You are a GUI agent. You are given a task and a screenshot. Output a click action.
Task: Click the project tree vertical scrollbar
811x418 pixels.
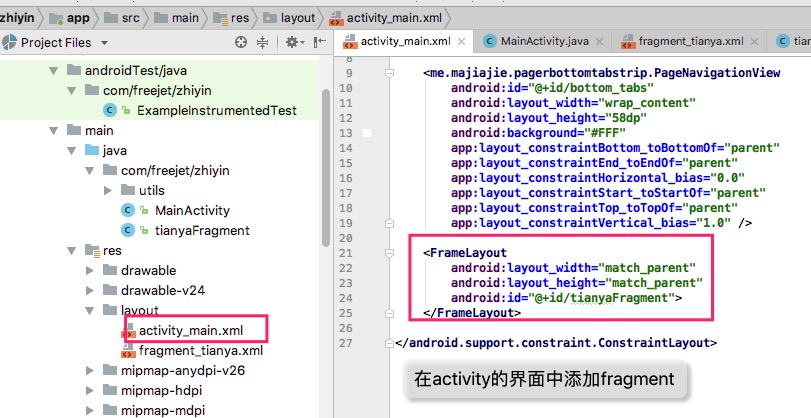click(x=325, y=168)
